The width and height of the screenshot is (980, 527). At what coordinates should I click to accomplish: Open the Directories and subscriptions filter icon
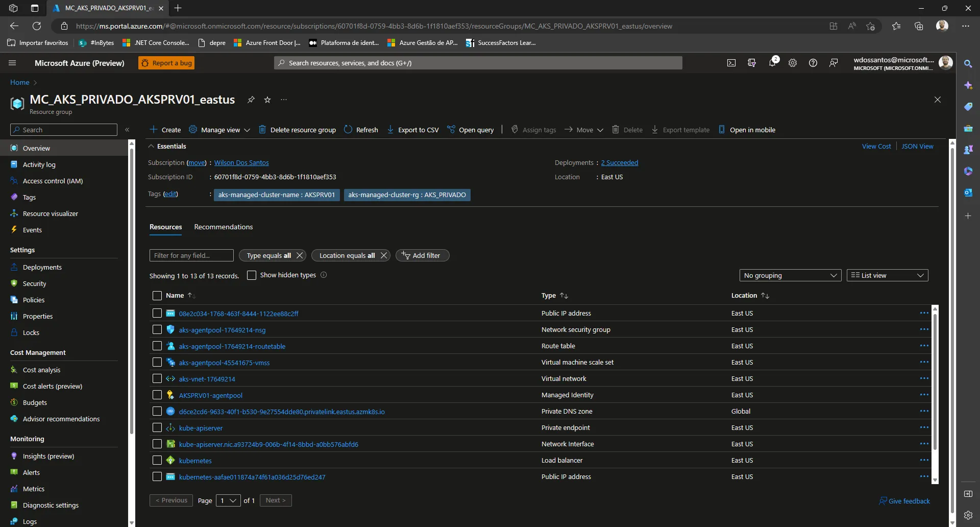coord(752,63)
